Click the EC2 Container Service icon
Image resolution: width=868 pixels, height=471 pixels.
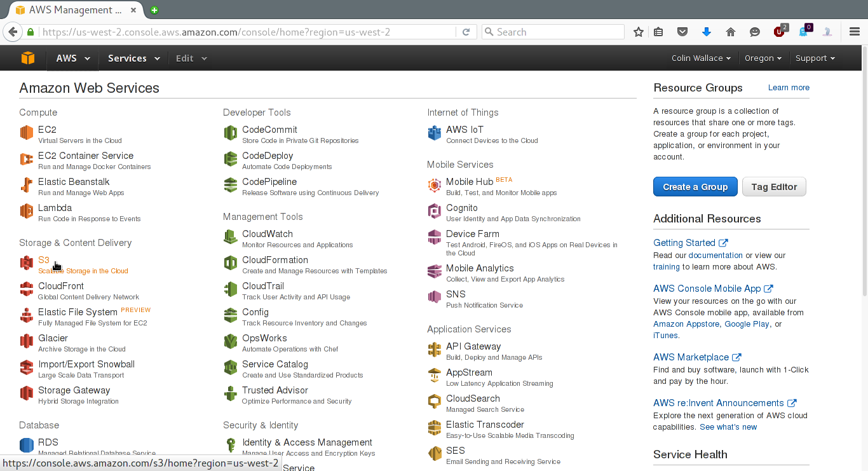26,159
